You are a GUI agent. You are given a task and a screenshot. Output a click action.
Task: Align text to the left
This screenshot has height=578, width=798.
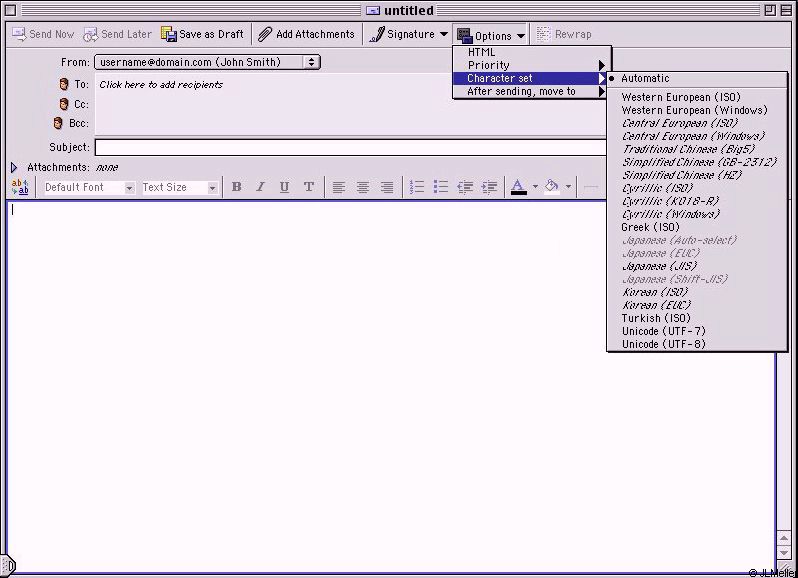coord(339,187)
